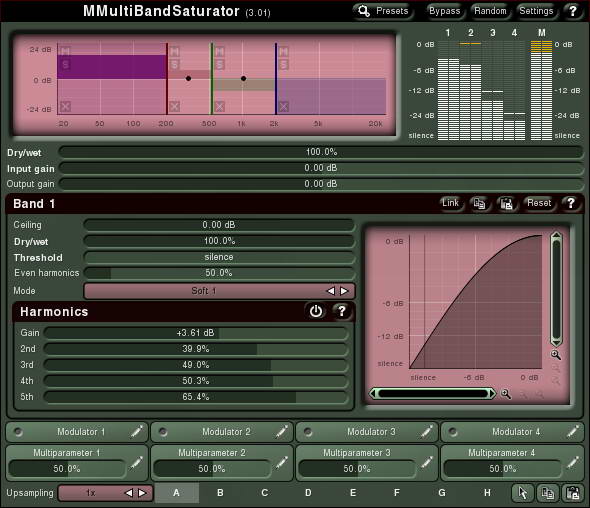Click the Harmonics Gain slider
The width and height of the screenshot is (590, 508).
[x=196, y=333]
